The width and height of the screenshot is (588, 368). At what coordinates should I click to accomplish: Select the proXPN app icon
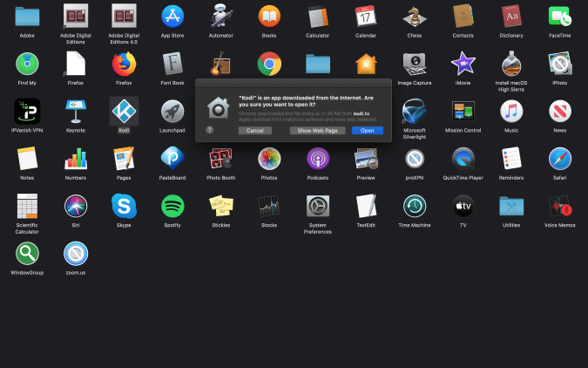[x=415, y=159]
